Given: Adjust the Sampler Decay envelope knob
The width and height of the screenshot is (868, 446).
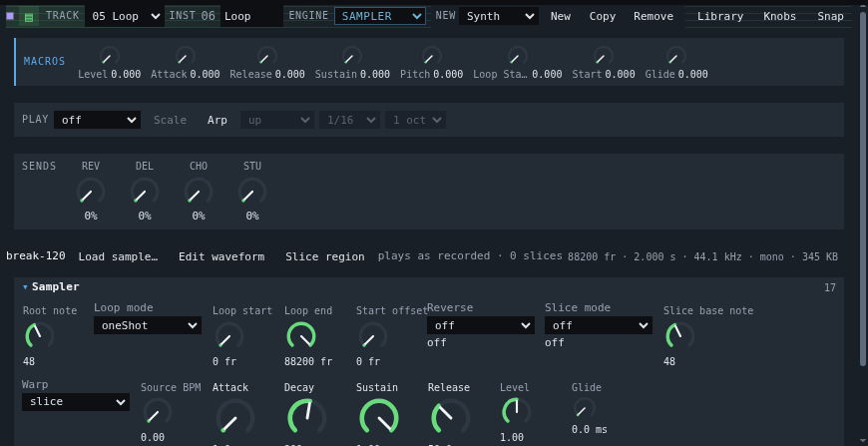Looking at the screenshot, I should (x=306, y=417).
